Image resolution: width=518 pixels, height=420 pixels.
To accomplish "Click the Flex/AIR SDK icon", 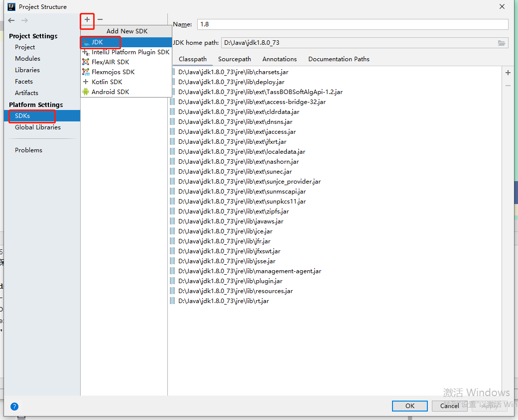I will point(86,62).
